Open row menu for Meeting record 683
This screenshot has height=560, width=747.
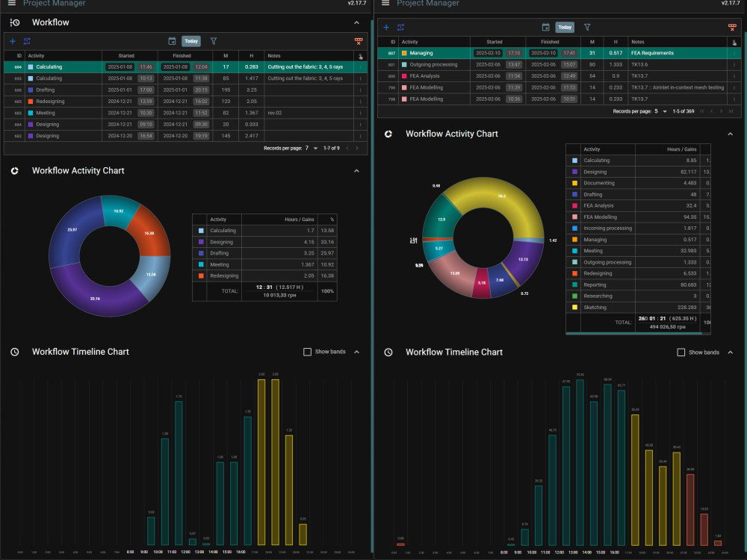click(361, 113)
